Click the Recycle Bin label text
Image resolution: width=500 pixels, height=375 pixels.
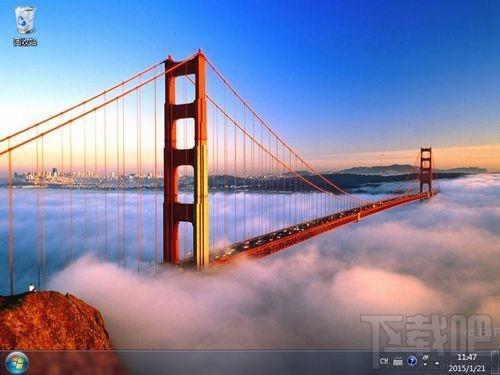tap(25, 42)
